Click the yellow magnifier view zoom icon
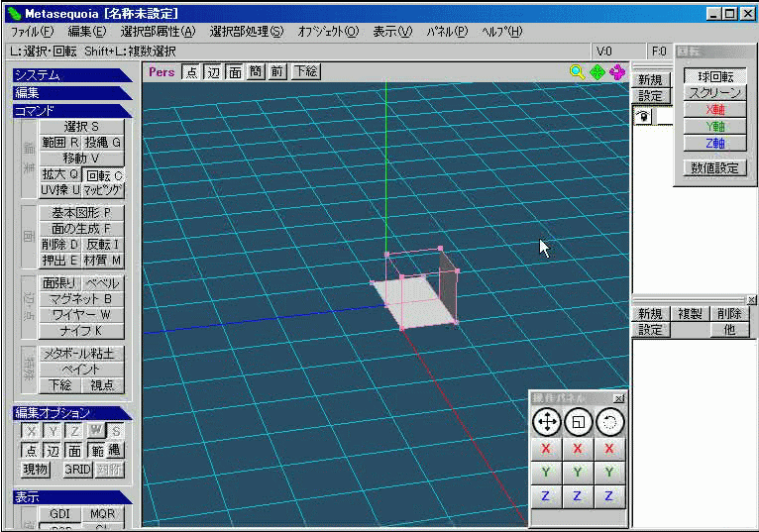The width and height of the screenshot is (759, 532). 577,72
